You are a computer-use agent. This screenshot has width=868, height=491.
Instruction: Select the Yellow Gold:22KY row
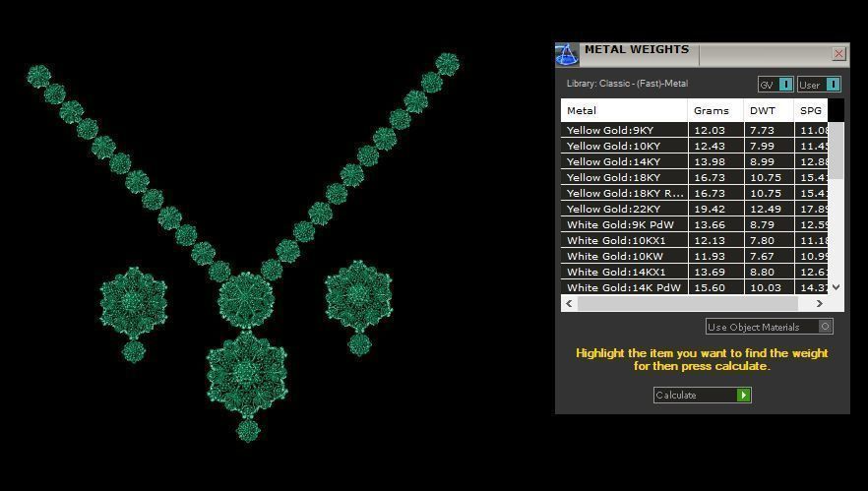point(694,210)
